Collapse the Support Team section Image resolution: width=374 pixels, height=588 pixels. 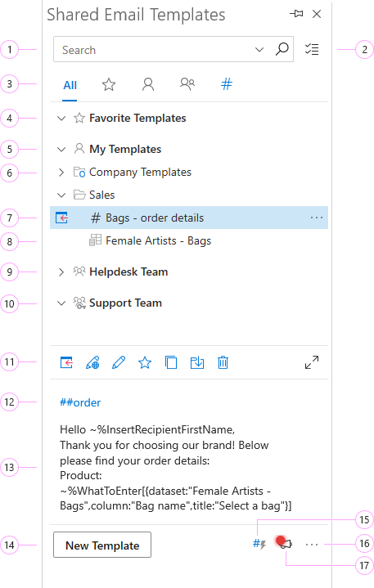(x=61, y=303)
